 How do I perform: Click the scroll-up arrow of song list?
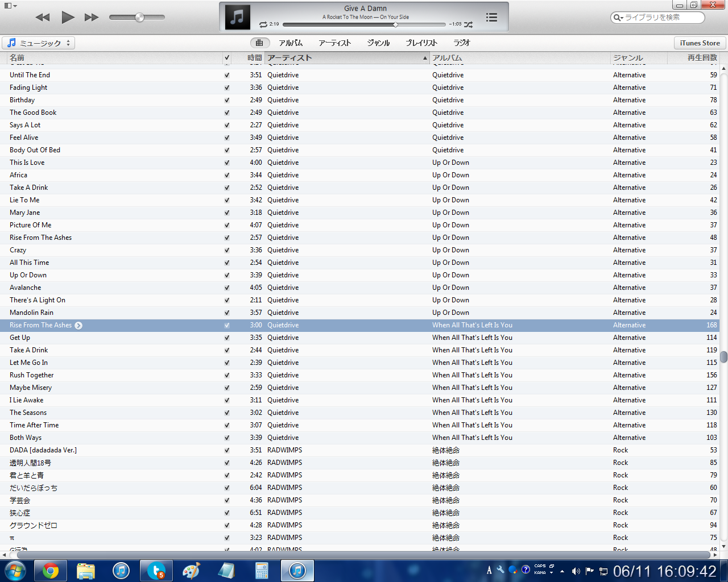(723, 69)
